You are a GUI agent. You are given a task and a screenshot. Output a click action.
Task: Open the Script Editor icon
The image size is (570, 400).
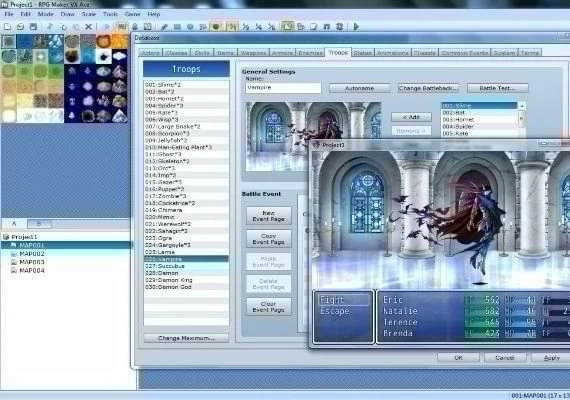tap(314, 27)
